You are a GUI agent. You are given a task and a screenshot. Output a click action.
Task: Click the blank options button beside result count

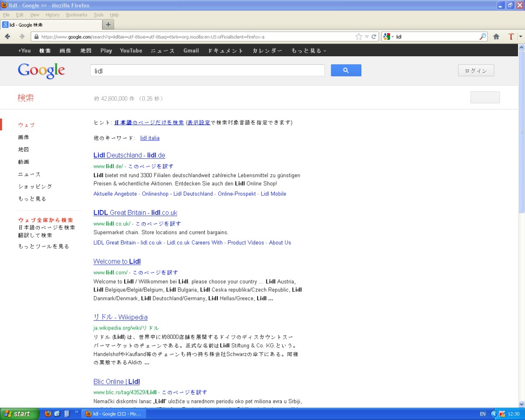pyautogui.click(x=485, y=98)
